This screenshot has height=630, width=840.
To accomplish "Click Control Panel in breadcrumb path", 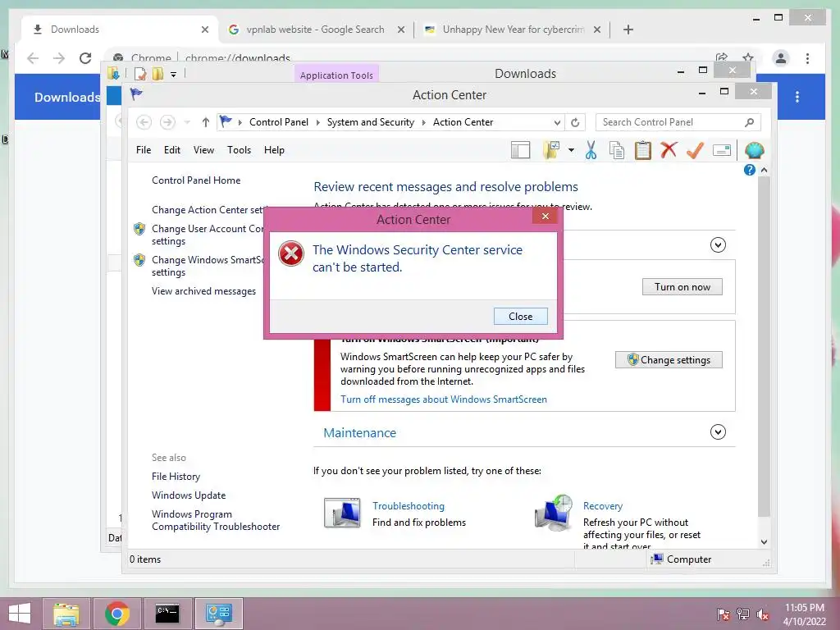I will (x=279, y=122).
